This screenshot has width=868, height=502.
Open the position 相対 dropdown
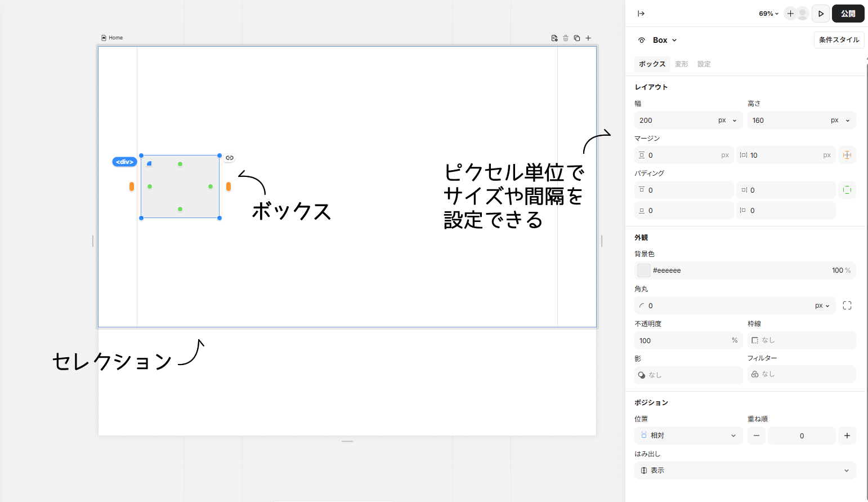(688, 435)
